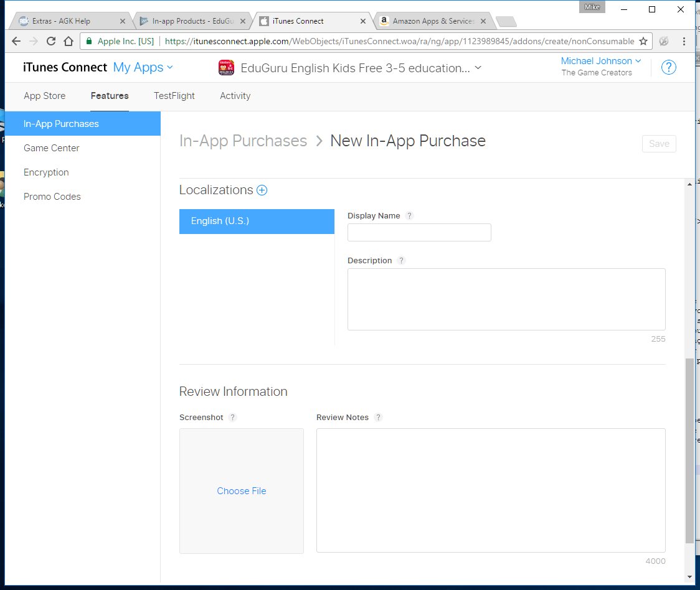
Task: Open the Chrome three-dot menu
Action: coord(683,41)
